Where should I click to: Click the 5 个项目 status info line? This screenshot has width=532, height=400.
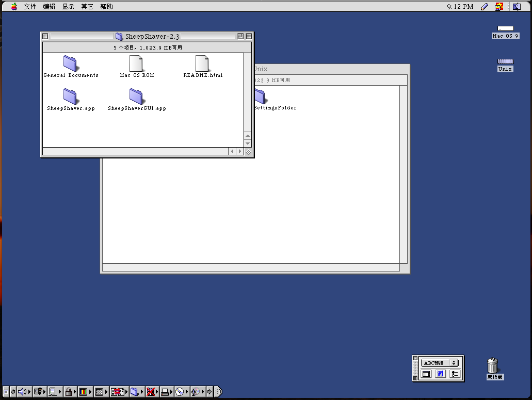(148, 47)
